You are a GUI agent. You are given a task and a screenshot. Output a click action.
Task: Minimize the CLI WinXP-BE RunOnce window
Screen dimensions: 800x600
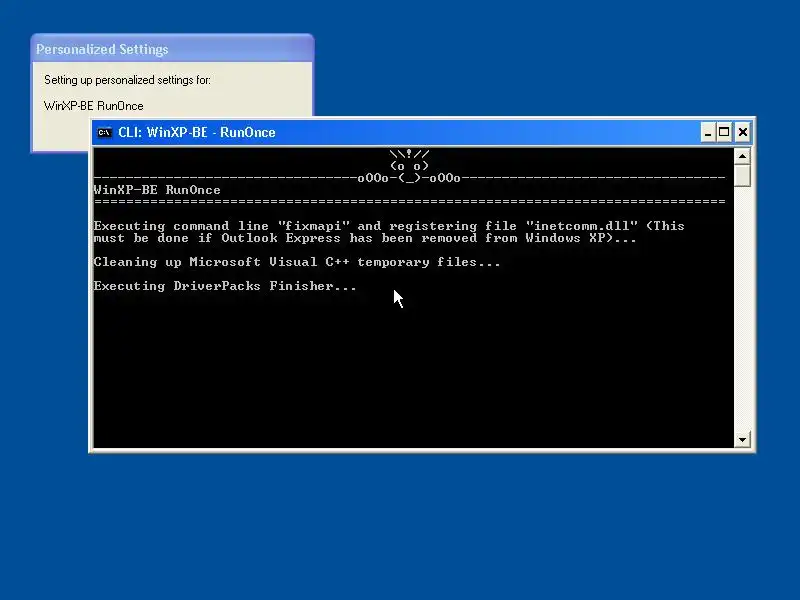(x=708, y=133)
